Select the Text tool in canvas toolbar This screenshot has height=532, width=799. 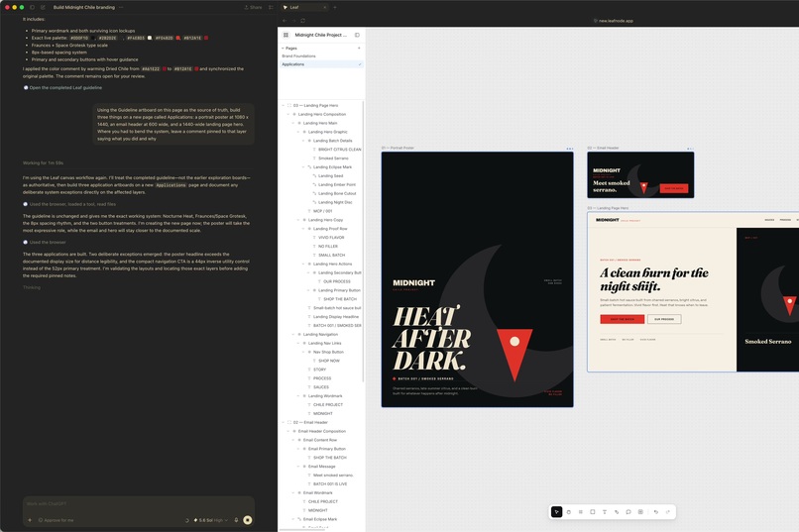click(605, 511)
